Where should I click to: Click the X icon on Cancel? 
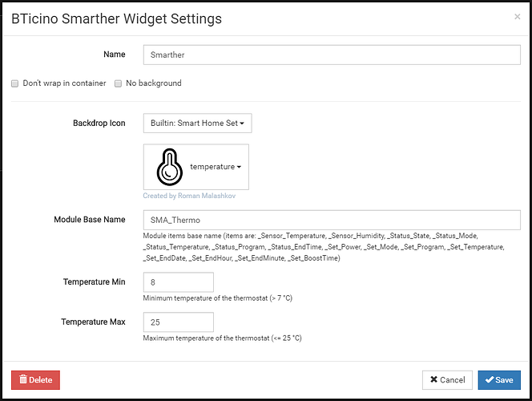[x=433, y=379]
